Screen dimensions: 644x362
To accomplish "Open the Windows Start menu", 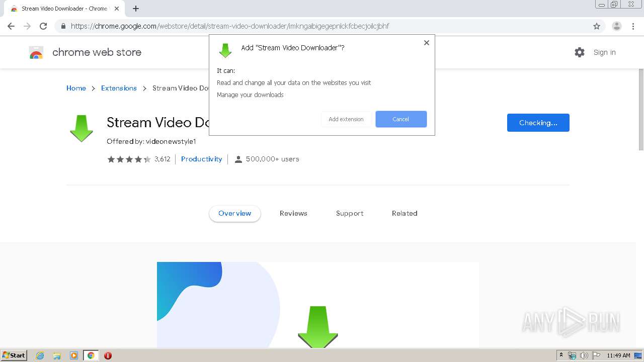I will [14, 355].
